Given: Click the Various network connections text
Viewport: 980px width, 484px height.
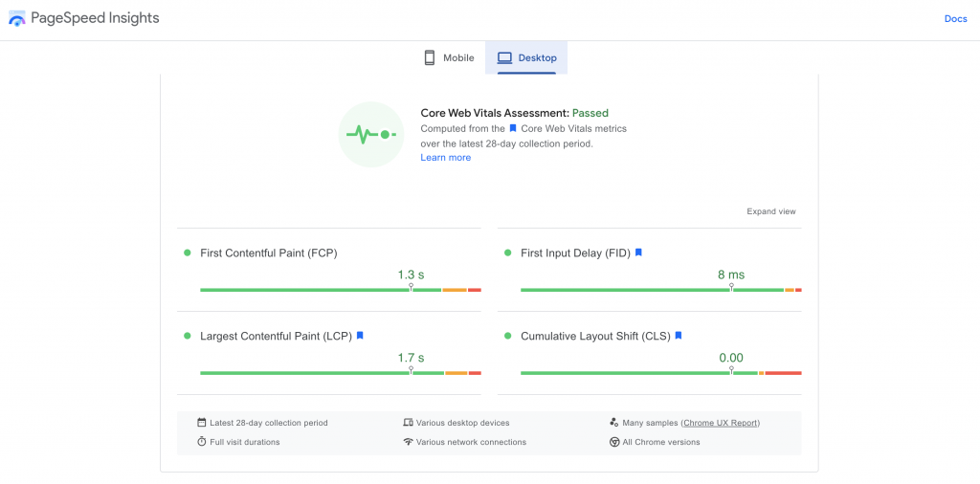Looking at the screenshot, I should pyautogui.click(x=471, y=442).
